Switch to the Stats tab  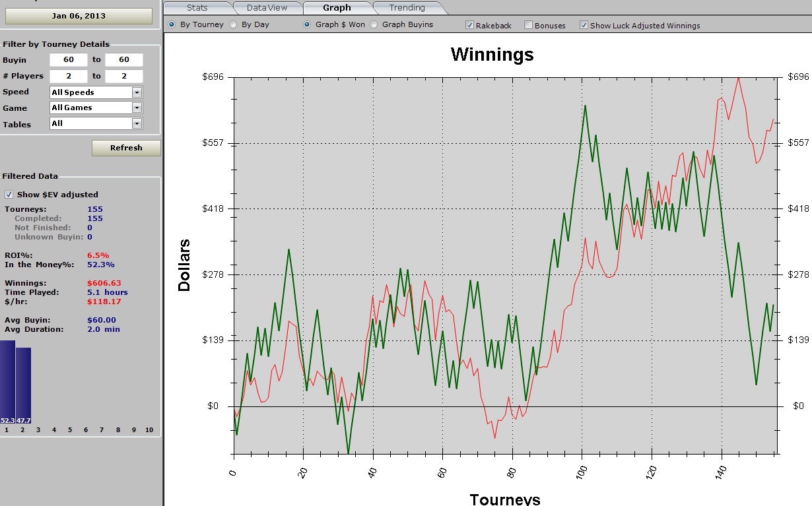pyautogui.click(x=197, y=8)
